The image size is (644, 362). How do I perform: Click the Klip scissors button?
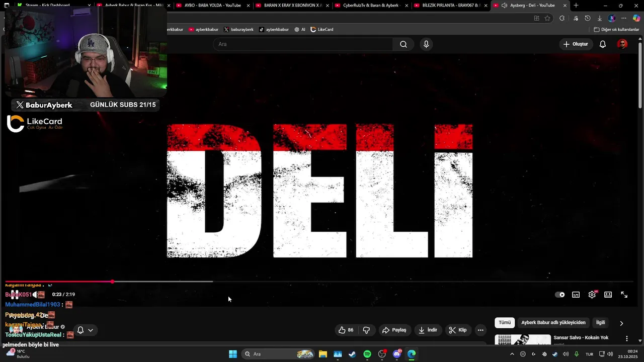pyautogui.click(x=457, y=330)
